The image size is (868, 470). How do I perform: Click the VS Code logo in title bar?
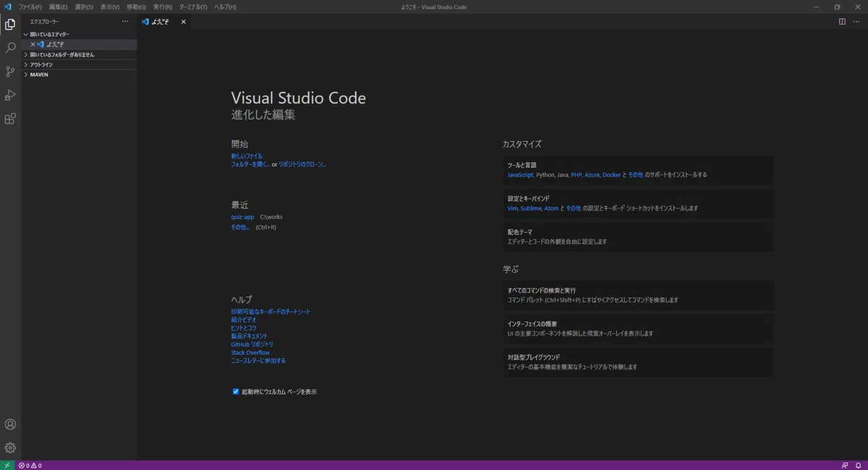tap(7, 7)
